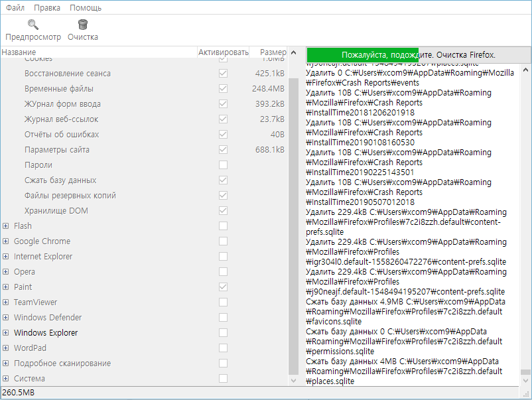Enable cleaning for Windows Defender
532x400 pixels.
(223, 317)
